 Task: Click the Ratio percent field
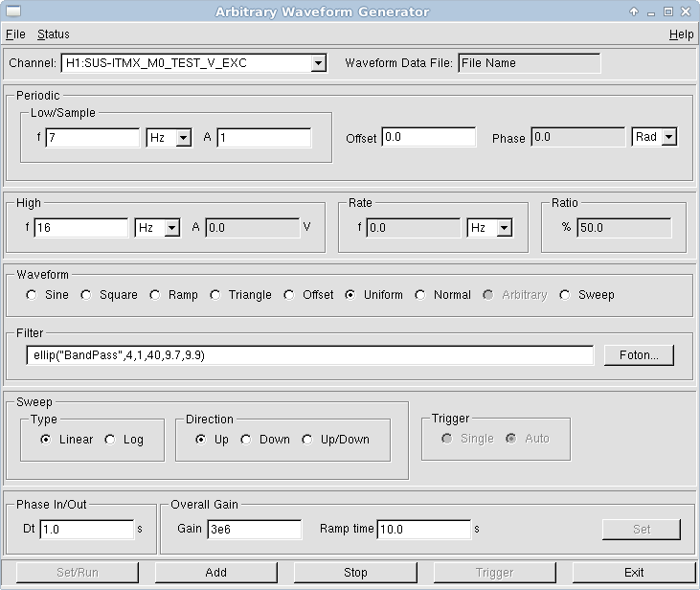point(624,228)
